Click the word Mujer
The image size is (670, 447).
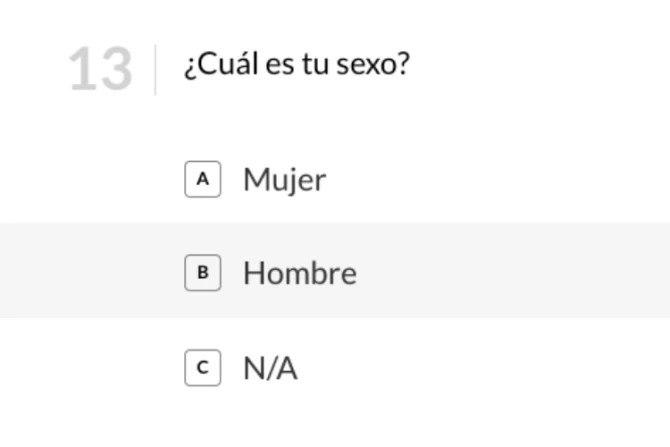tap(285, 180)
